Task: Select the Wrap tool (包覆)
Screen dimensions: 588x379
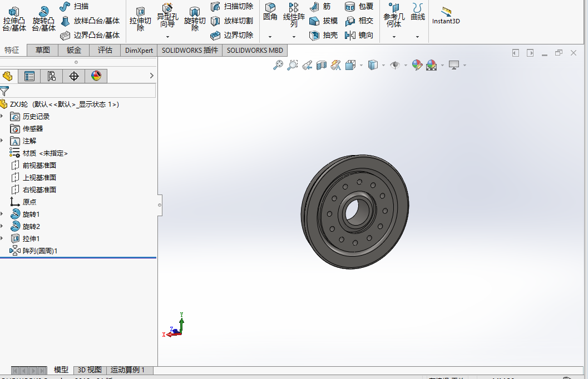Action: pos(359,6)
